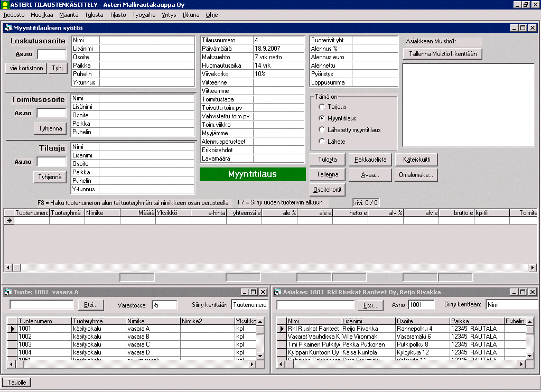
Task: Click Tuote window search input field
Action: click(41, 304)
